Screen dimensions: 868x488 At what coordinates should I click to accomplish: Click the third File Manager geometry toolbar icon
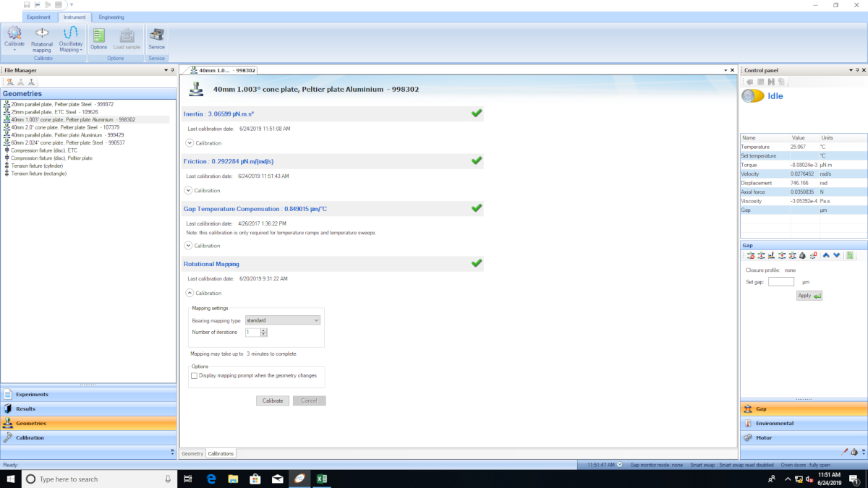coord(31,82)
